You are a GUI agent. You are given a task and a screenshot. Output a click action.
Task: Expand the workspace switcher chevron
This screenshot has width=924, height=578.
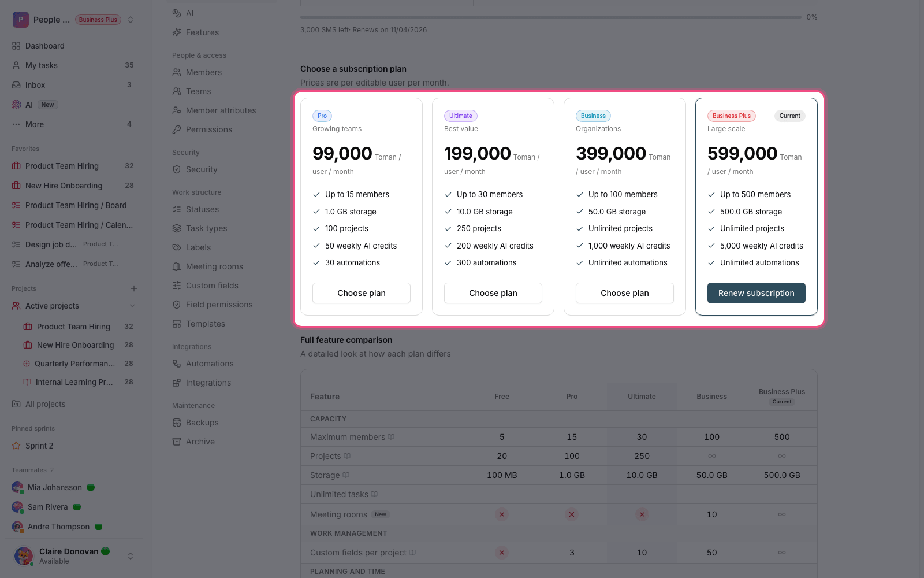(131, 20)
